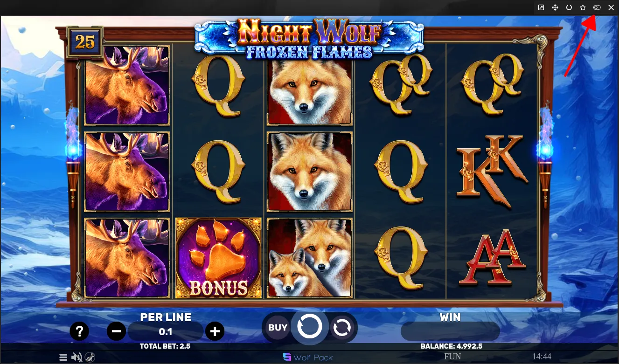Click the BUY bonus button
Viewport: 619px width, 364px height.
click(278, 328)
